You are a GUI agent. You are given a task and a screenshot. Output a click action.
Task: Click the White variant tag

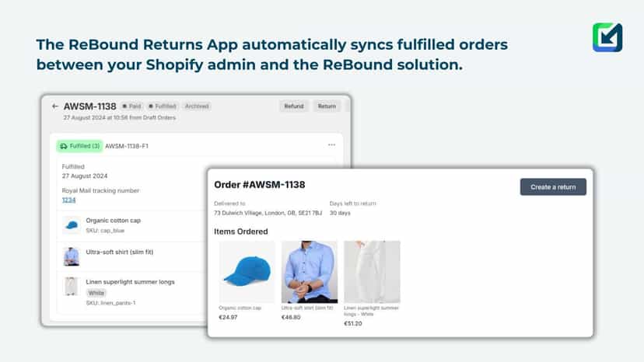tap(96, 293)
